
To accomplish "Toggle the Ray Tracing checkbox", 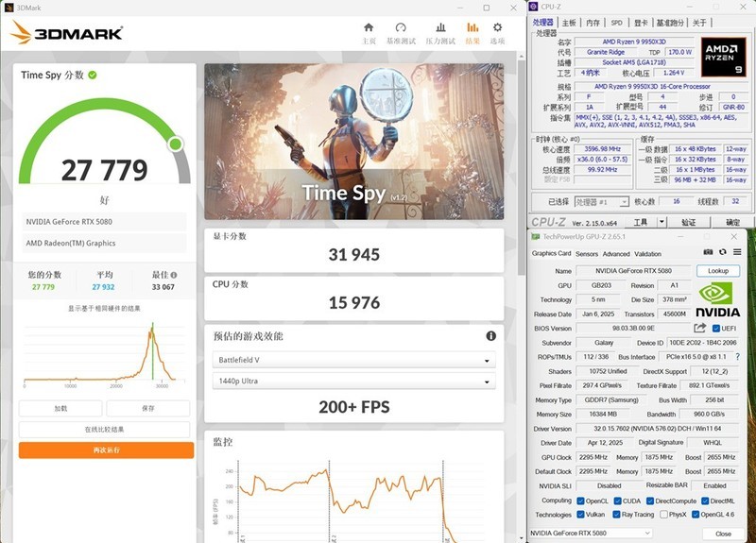I will [616, 515].
